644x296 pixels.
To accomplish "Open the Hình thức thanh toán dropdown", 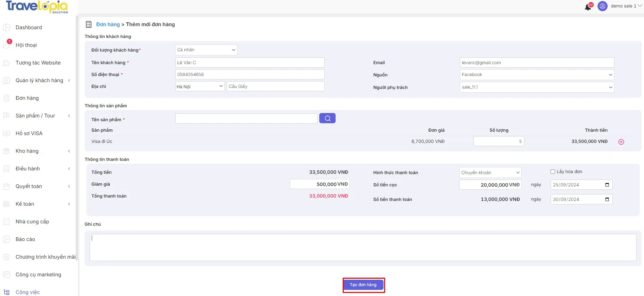I will pyautogui.click(x=490, y=172).
